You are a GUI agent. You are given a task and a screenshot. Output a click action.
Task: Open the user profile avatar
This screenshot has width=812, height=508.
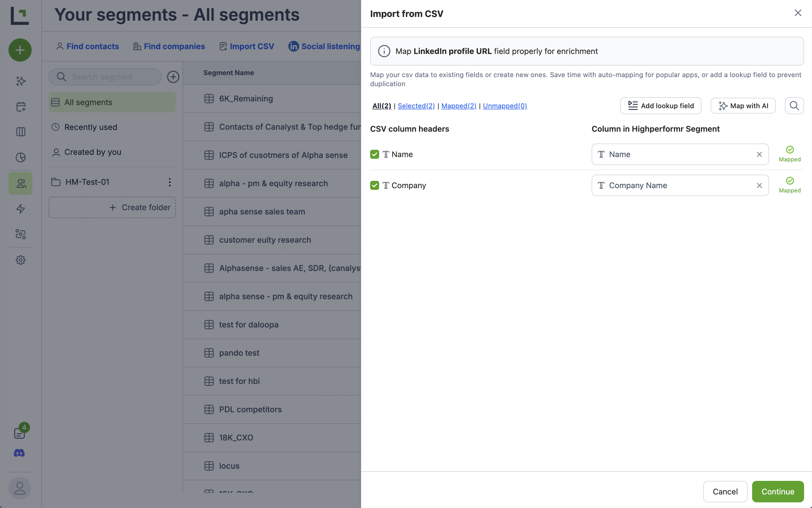pyautogui.click(x=20, y=488)
